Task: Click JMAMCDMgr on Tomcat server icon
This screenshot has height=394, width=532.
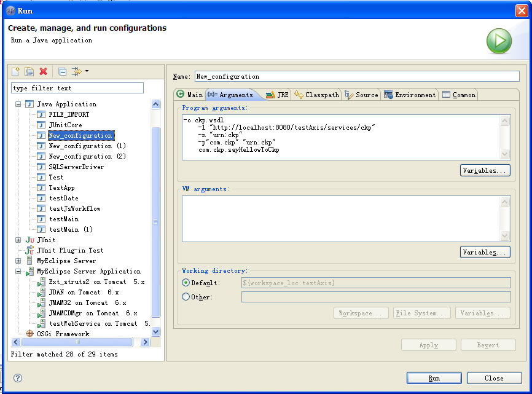Action: coord(41,313)
